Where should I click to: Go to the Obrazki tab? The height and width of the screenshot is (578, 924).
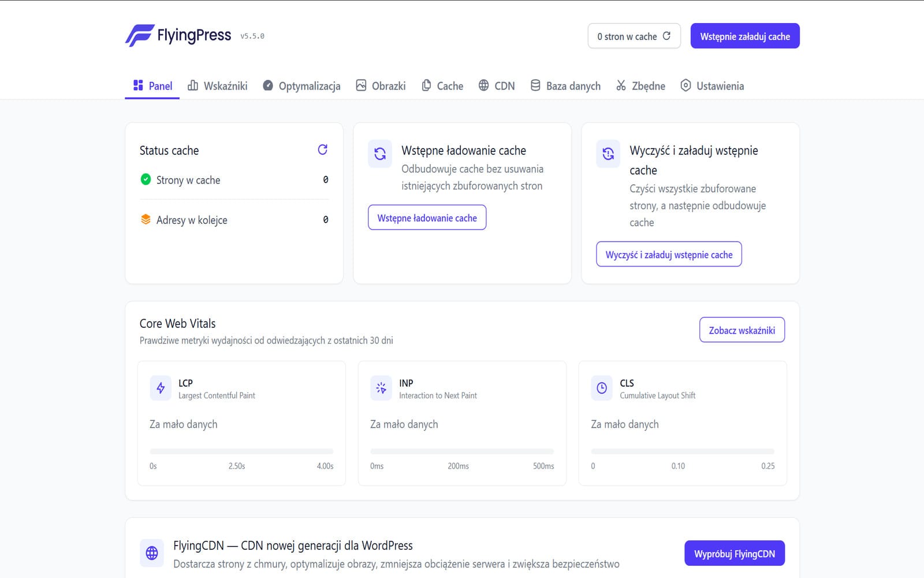381,86
